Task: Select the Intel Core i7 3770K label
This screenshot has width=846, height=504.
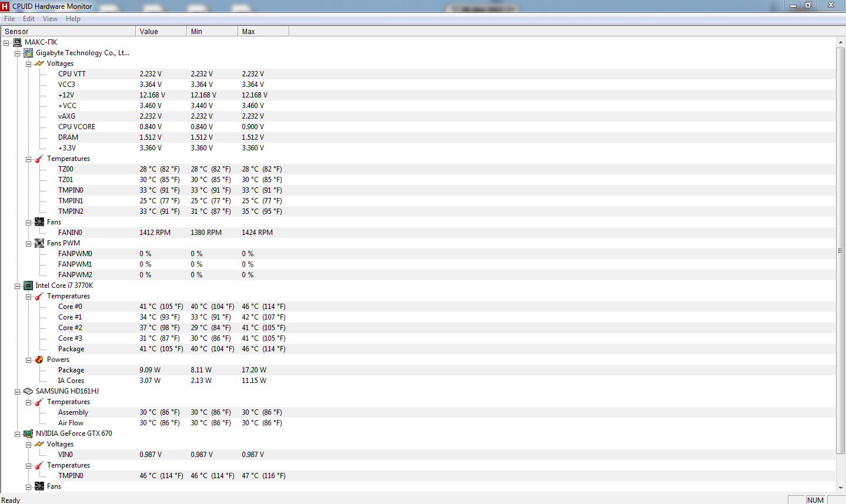Action: coord(64,285)
